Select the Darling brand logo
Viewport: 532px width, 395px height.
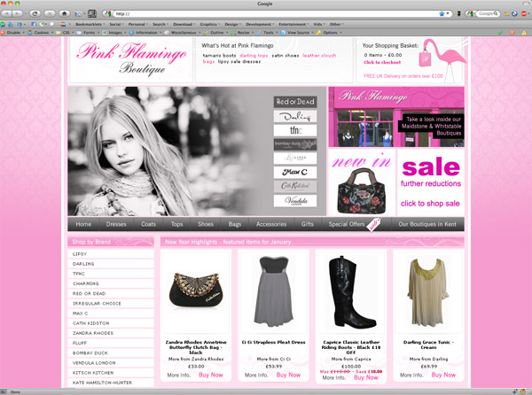pyautogui.click(x=294, y=116)
